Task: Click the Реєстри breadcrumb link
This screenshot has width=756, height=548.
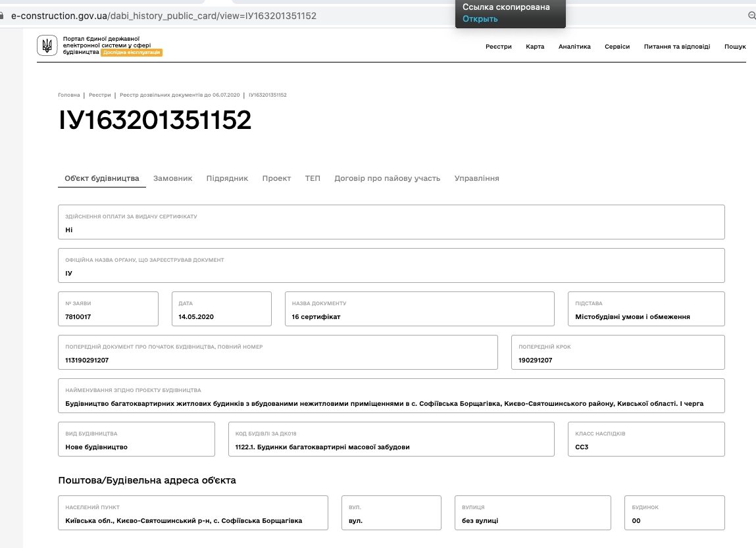Action: click(x=100, y=95)
